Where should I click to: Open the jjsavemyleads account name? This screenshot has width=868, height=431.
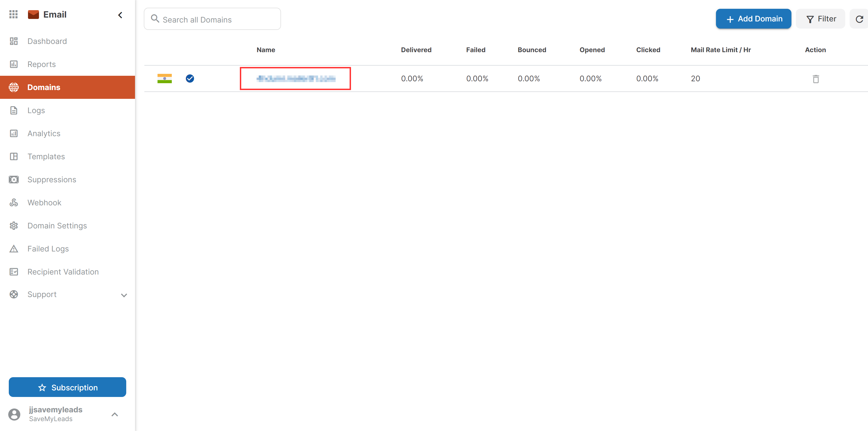(56, 409)
